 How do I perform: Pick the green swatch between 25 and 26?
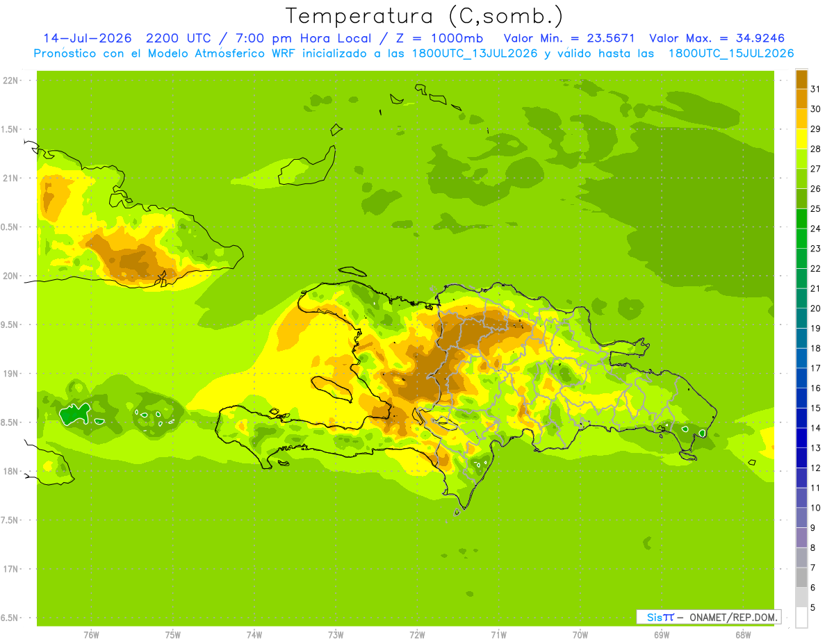801,199
